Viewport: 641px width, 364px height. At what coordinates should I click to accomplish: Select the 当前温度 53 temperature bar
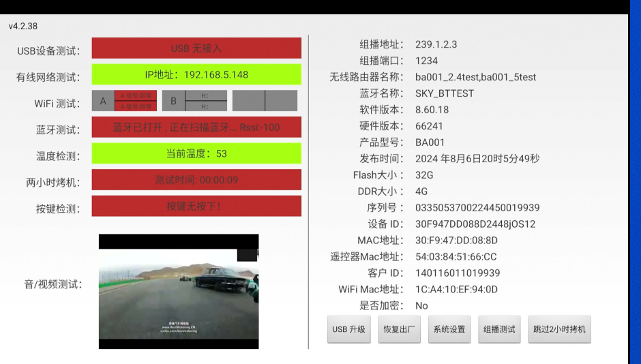point(196,153)
